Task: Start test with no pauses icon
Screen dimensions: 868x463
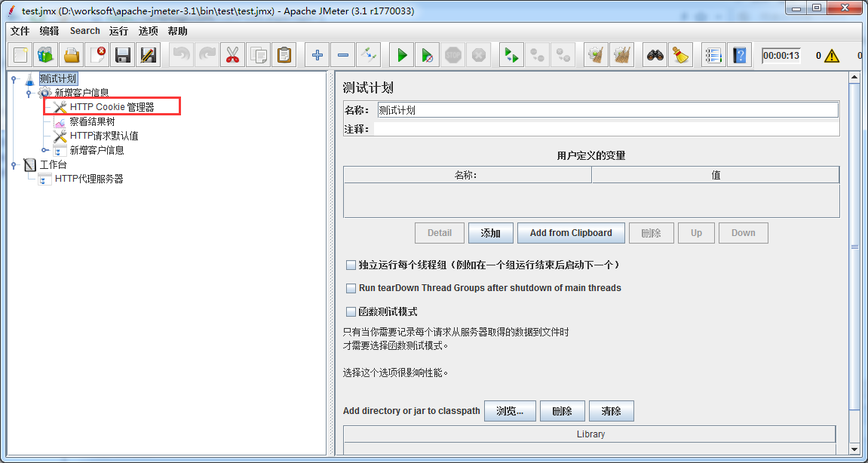Action: pyautogui.click(x=428, y=55)
